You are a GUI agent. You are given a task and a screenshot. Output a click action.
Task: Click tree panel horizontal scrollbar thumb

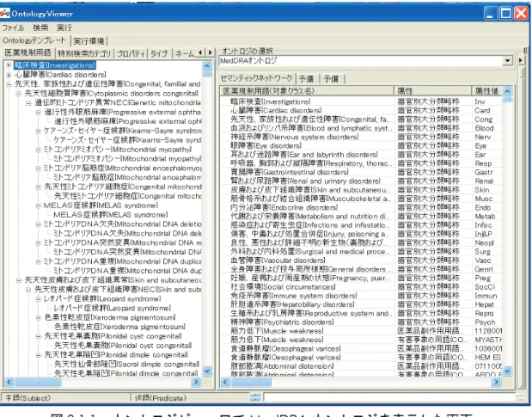coord(38,382)
